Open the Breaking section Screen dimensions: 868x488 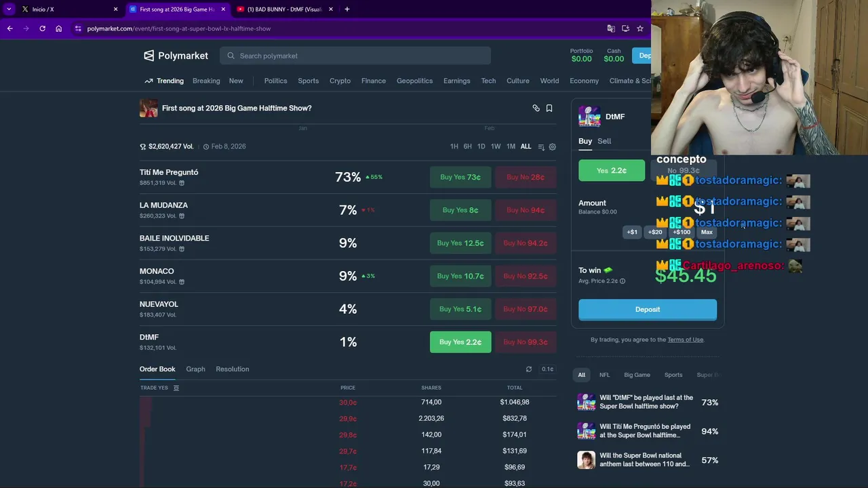[206, 81]
